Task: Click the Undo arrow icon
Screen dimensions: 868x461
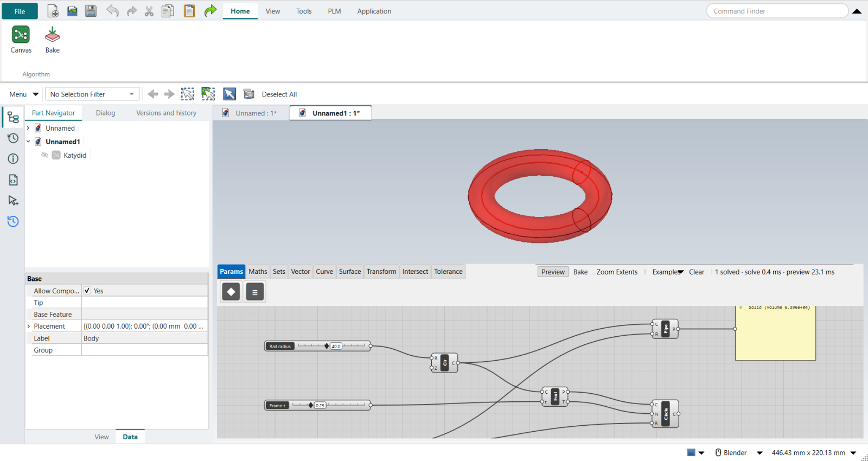Action: pyautogui.click(x=112, y=11)
